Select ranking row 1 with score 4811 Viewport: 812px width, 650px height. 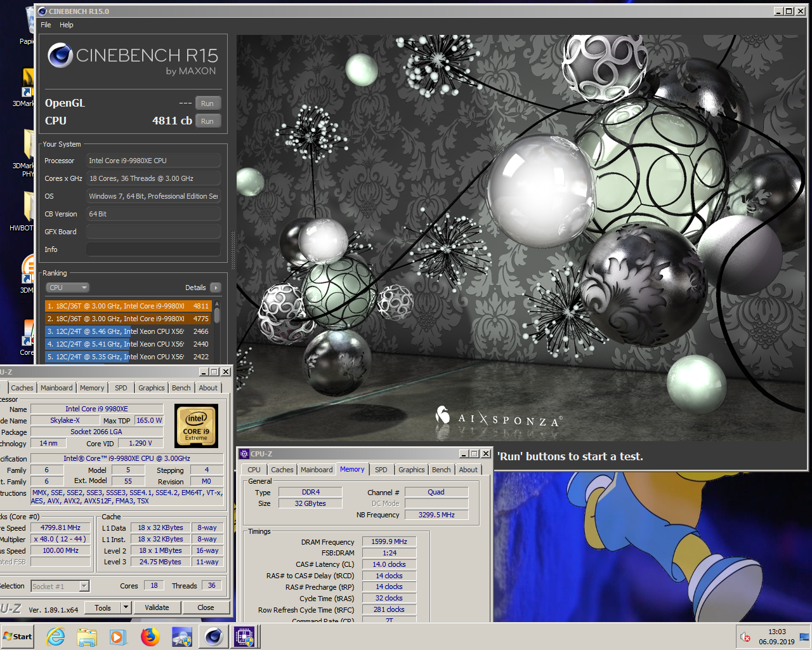click(128, 306)
